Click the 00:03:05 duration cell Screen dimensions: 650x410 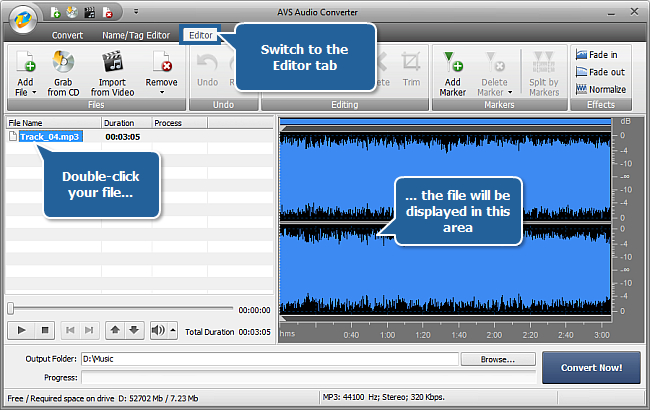123,137
